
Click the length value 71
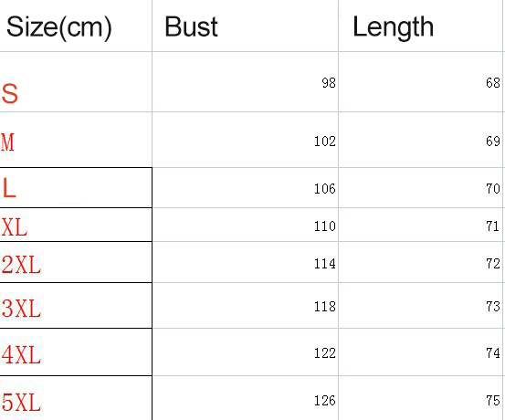click(493, 226)
